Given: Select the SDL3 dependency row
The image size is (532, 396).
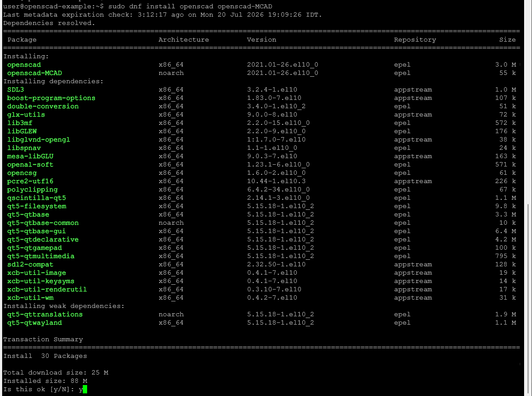Looking at the screenshot, I should pos(261,90).
